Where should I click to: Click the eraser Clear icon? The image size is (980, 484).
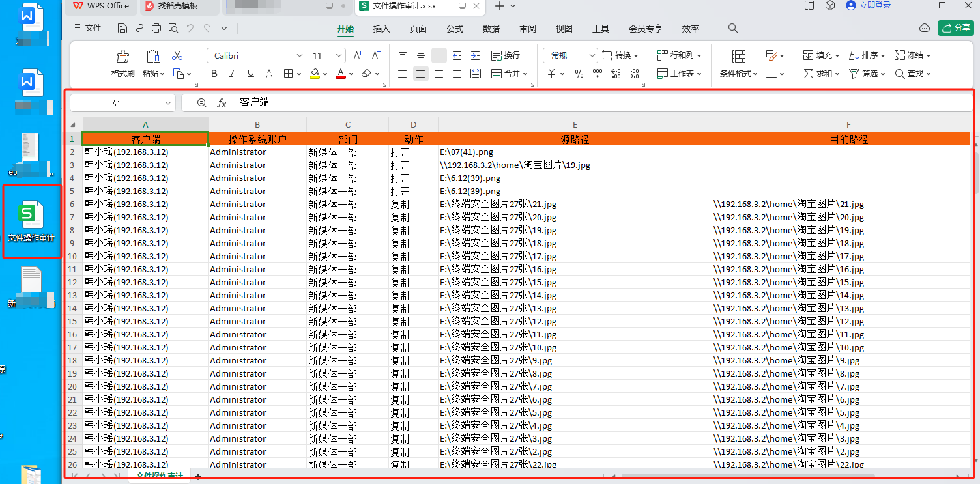click(x=366, y=74)
